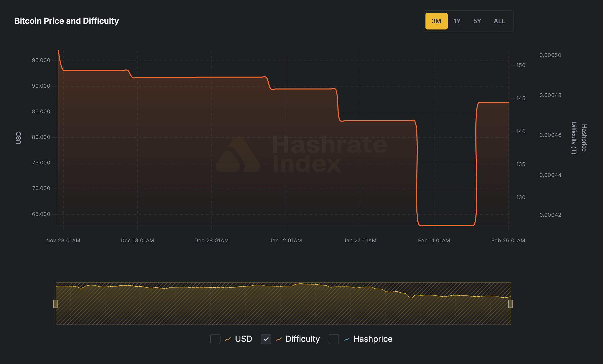Click the Feb 11 01AM axis label
The height and width of the screenshot is (364, 603).
pos(434,240)
